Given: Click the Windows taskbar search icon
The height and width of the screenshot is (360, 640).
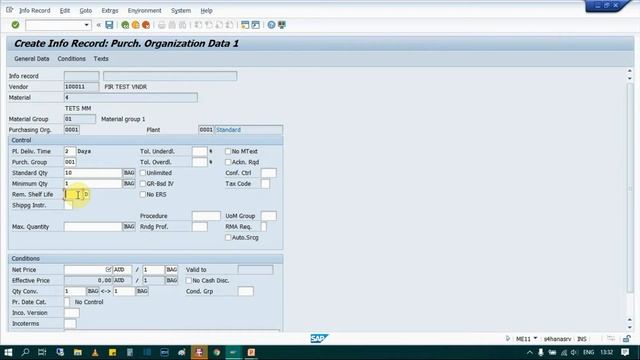Looking at the screenshot, I should click(x=25, y=352).
